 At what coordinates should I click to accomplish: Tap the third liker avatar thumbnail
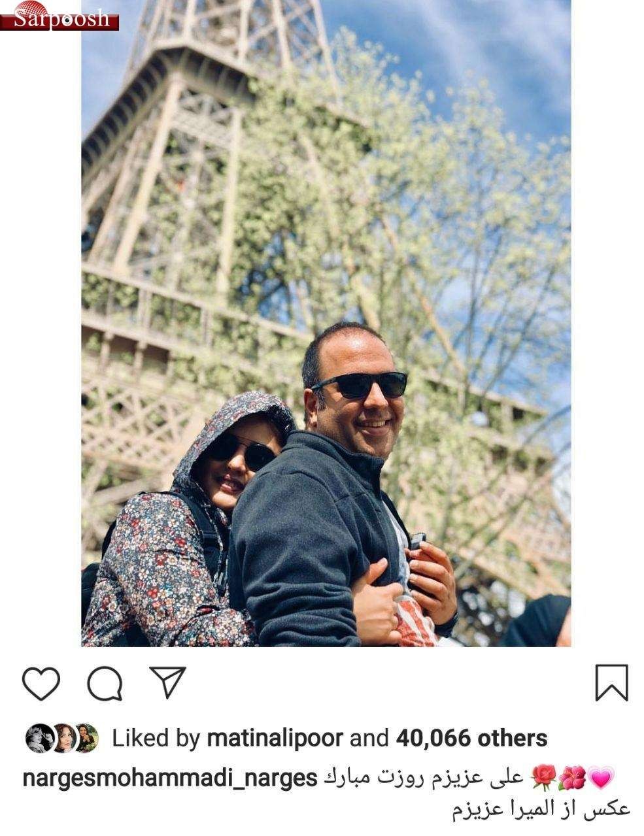(86, 739)
